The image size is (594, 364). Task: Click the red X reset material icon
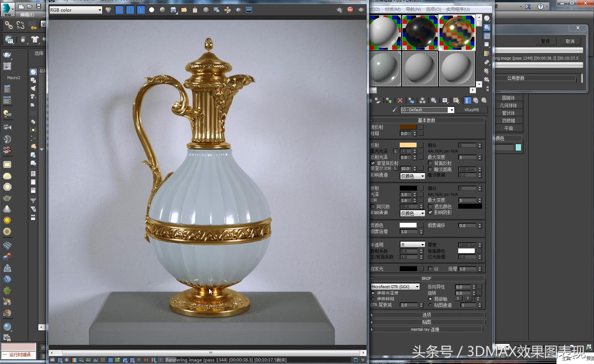click(x=400, y=100)
